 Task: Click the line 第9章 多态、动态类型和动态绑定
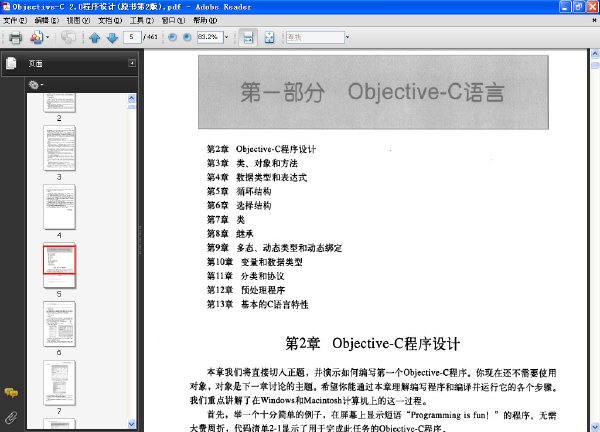pos(274,248)
